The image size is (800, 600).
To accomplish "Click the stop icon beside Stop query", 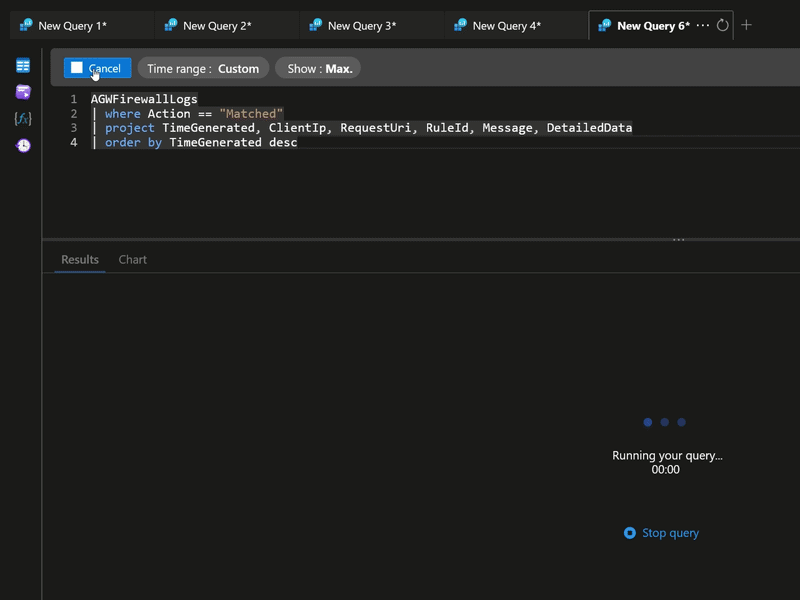I will [x=630, y=533].
